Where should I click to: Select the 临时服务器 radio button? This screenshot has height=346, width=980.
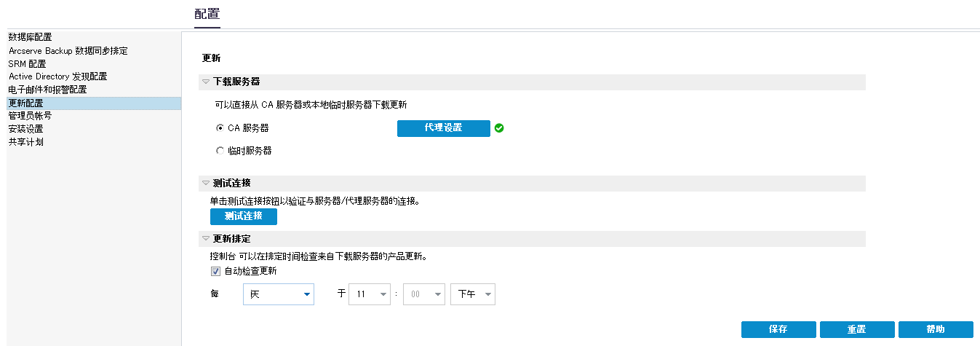pyautogui.click(x=220, y=151)
